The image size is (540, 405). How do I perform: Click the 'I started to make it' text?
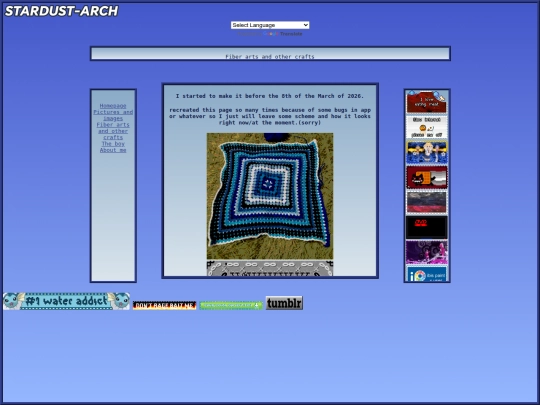point(270,96)
